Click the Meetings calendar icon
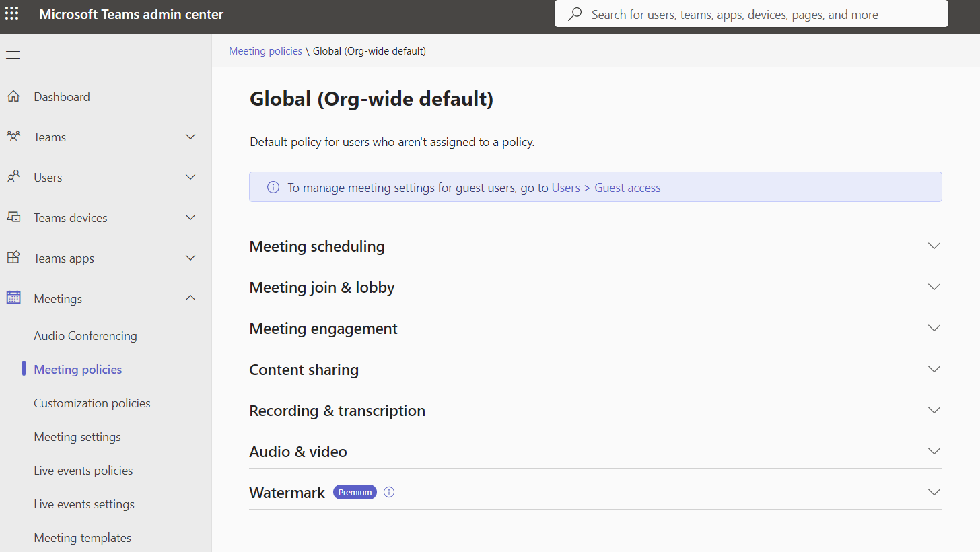Viewport: 980px width, 552px height. click(x=13, y=298)
